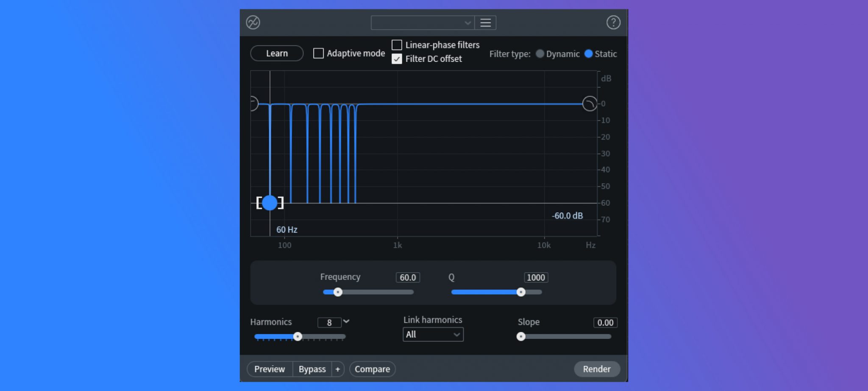Select the blue 60 Hz node handle
The height and width of the screenshot is (391, 868).
coord(270,203)
